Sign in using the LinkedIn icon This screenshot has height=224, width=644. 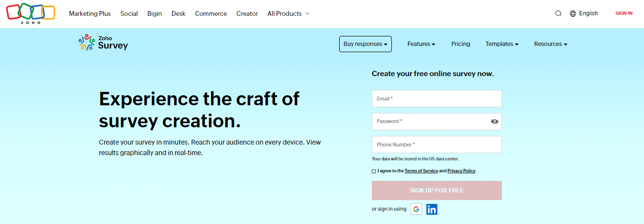[x=432, y=209]
